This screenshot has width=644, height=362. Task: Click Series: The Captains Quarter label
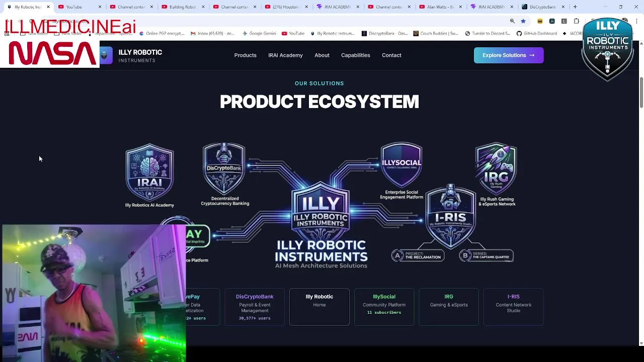pyautogui.click(x=486, y=256)
